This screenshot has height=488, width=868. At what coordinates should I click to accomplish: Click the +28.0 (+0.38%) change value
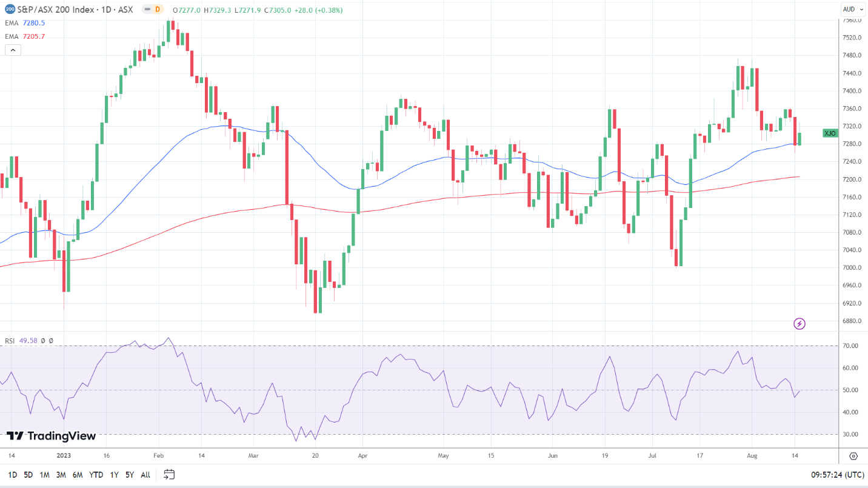[318, 10]
